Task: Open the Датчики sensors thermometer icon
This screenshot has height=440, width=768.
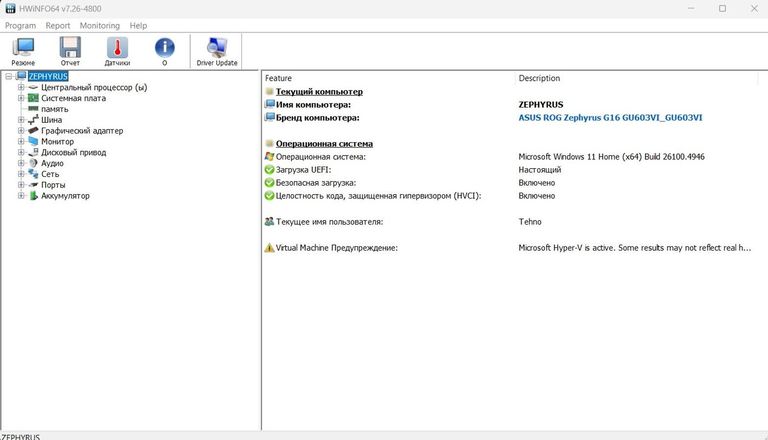Action: [117, 50]
